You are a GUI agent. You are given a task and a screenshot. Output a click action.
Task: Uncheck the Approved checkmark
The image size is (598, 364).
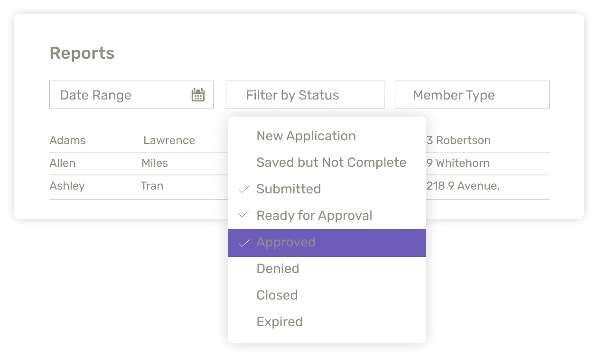click(244, 243)
